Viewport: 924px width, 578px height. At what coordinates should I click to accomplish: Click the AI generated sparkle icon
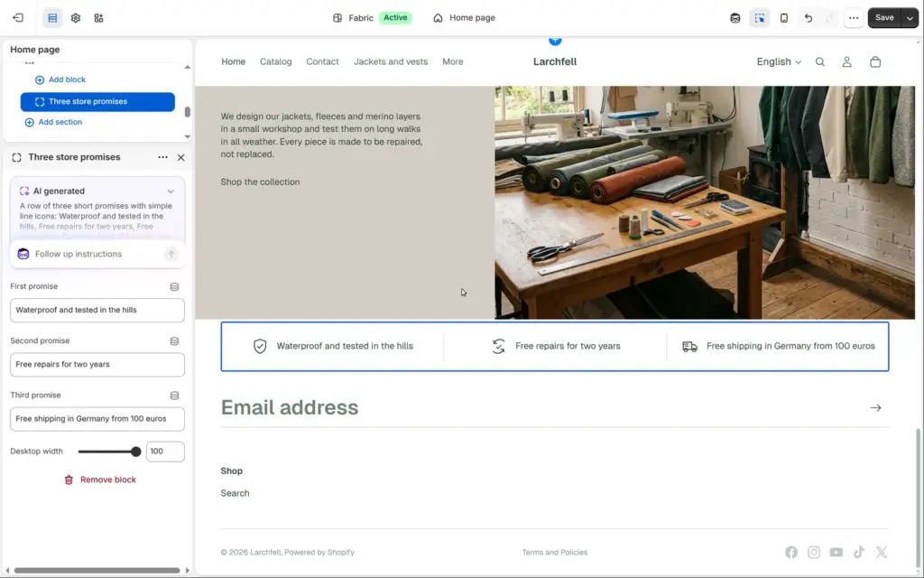[24, 191]
